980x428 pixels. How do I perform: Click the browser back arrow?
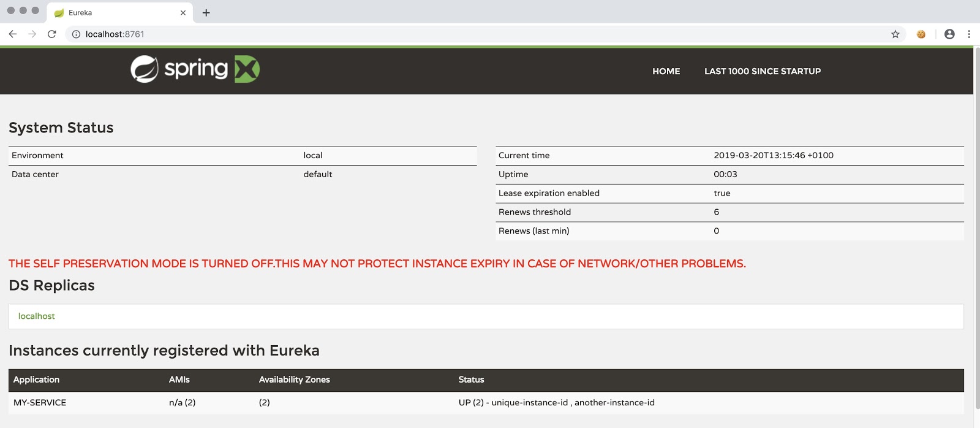coord(13,34)
